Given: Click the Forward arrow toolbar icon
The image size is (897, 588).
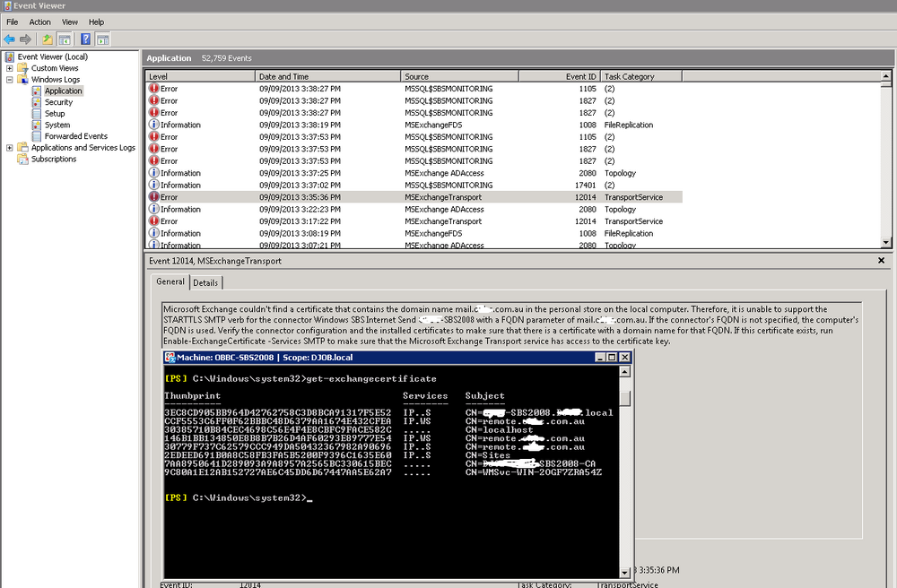Looking at the screenshot, I should coord(25,39).
